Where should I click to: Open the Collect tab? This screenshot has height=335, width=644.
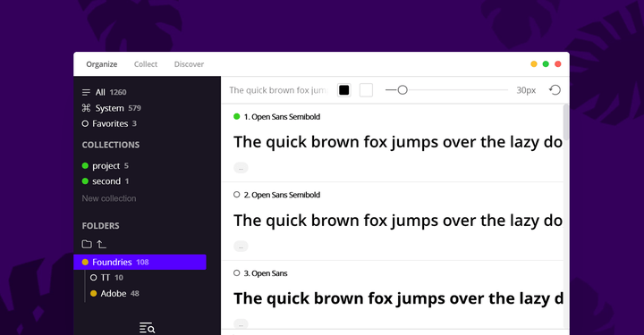coord(146,64)
